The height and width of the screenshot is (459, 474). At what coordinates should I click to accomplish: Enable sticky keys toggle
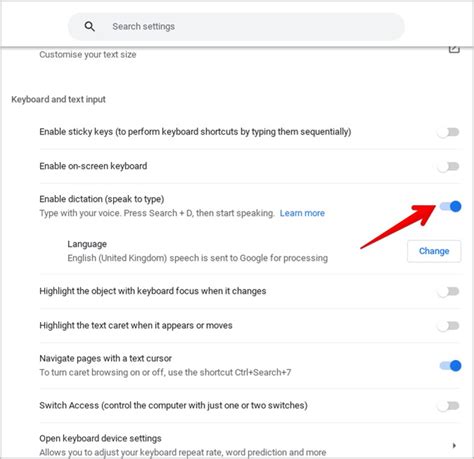point(448,132)
